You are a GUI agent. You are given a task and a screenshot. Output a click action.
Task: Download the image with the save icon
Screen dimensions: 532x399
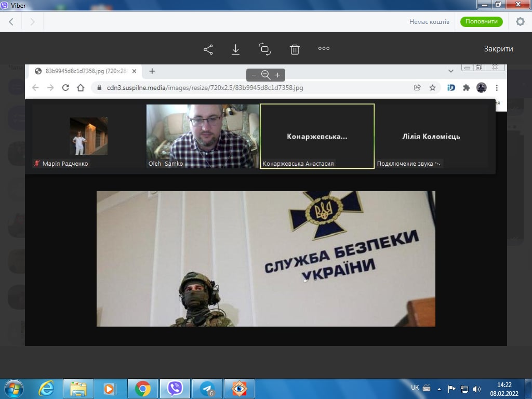235,49
